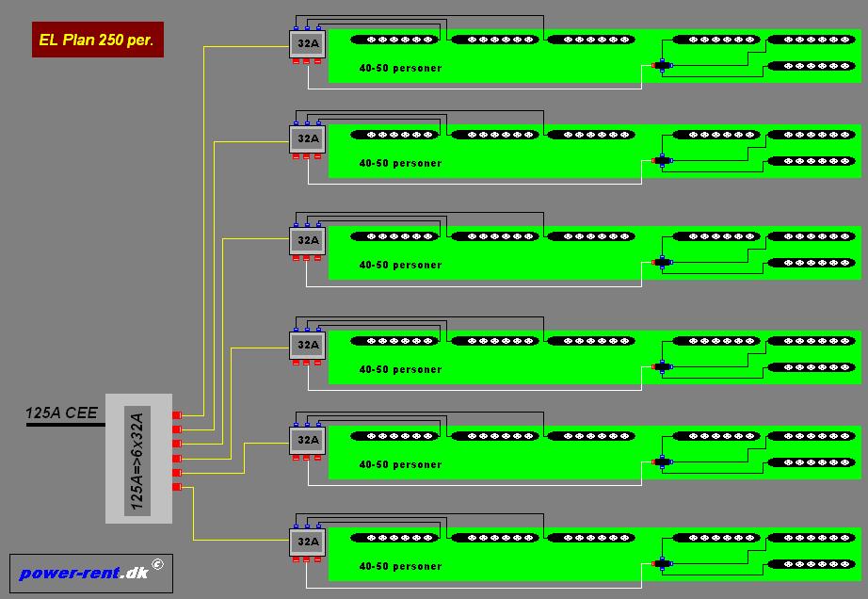The image size is (868, 599).
Task: Click the "125A CEE" input label
Action: coord(61,413)
